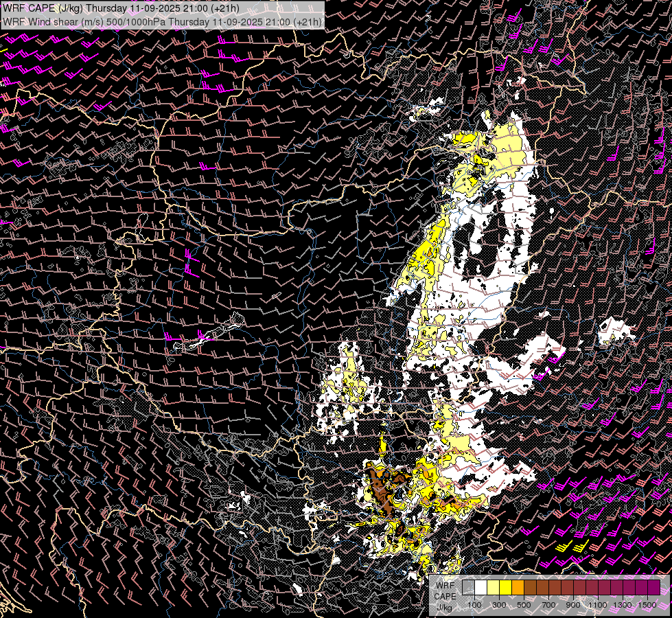Screen dimensions: 672x618
Task: Click the 'WRF CAPE J/kg' legend caption
Action: coord(445,596)
